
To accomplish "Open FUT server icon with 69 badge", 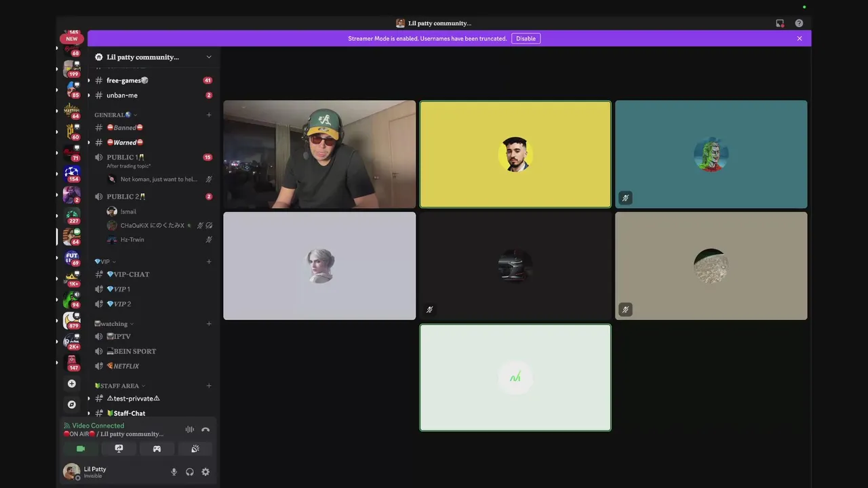I will [x=72, y=258].
